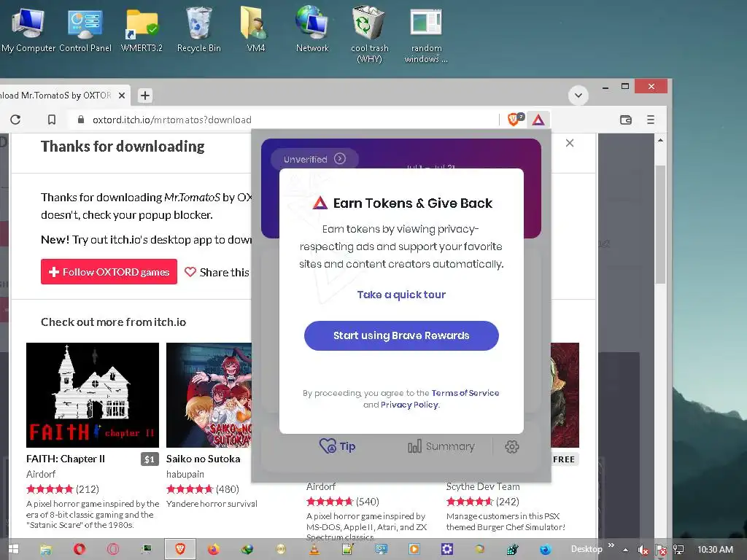Click the site address in the URL bar
747x560 pixels.
click(x=172, y=120)
